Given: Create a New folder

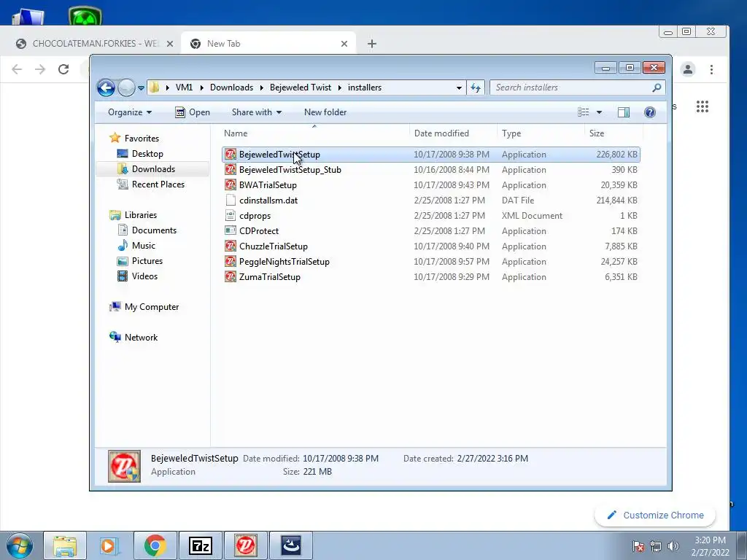Looking at the screenshot, I should (325, 112).
